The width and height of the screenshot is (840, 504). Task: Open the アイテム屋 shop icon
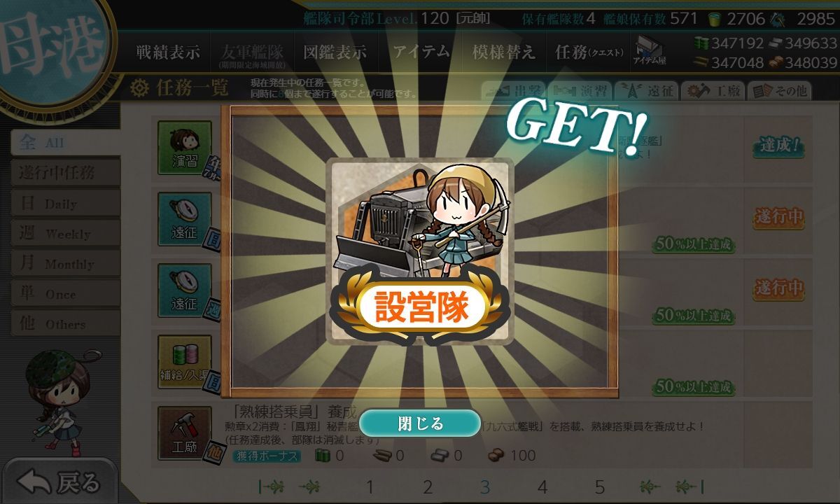(650, 50)
